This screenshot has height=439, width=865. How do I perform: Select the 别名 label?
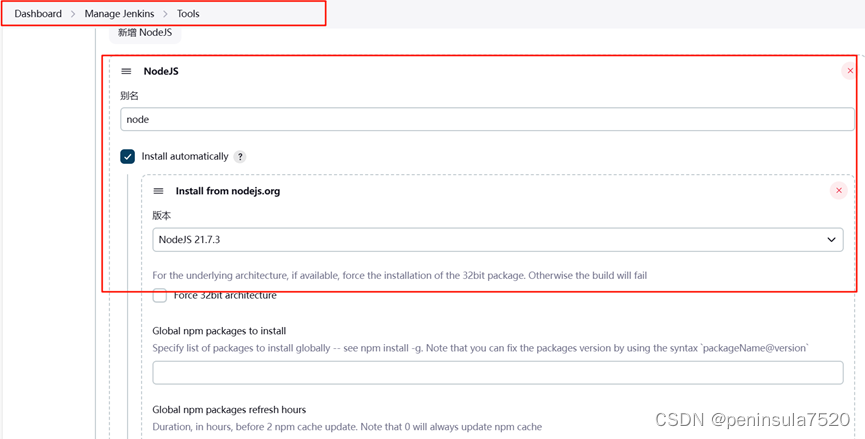(129, 95)
